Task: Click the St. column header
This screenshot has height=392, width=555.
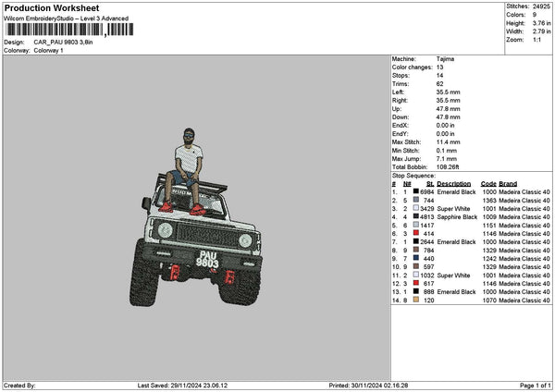Action: click(430, 184)
